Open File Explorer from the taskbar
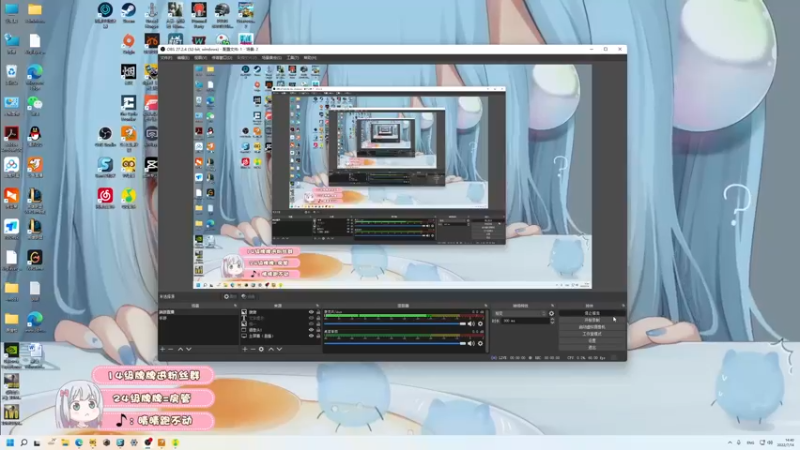Screen dimensions: 800x450 click(65, 442)
